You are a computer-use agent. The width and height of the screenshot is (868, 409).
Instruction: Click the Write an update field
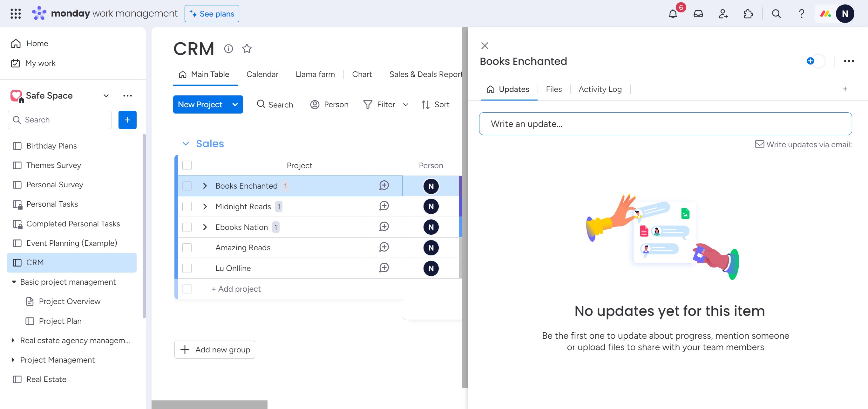[x=665, y=124]
